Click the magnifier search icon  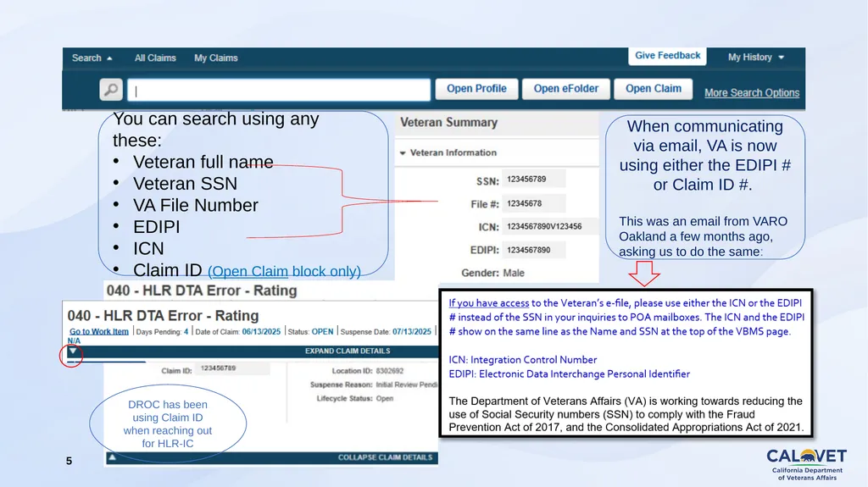click(x=111, y=90)
